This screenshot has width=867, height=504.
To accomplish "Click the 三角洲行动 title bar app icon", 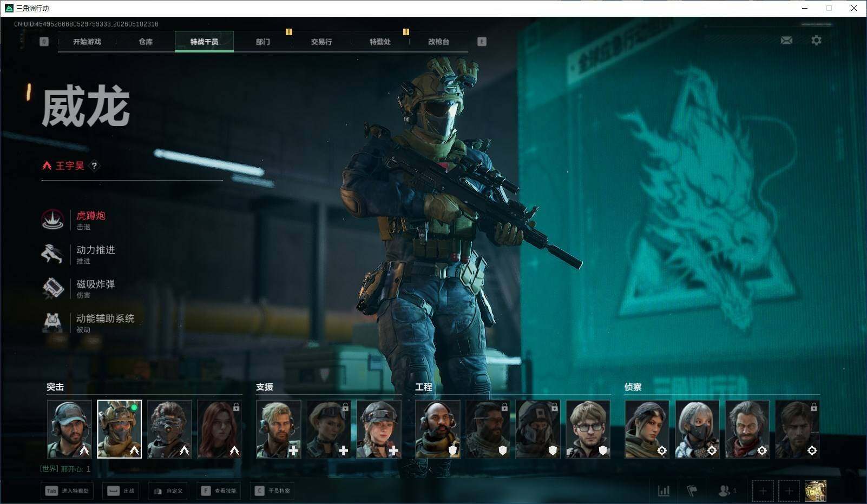I will coord(9,8).
